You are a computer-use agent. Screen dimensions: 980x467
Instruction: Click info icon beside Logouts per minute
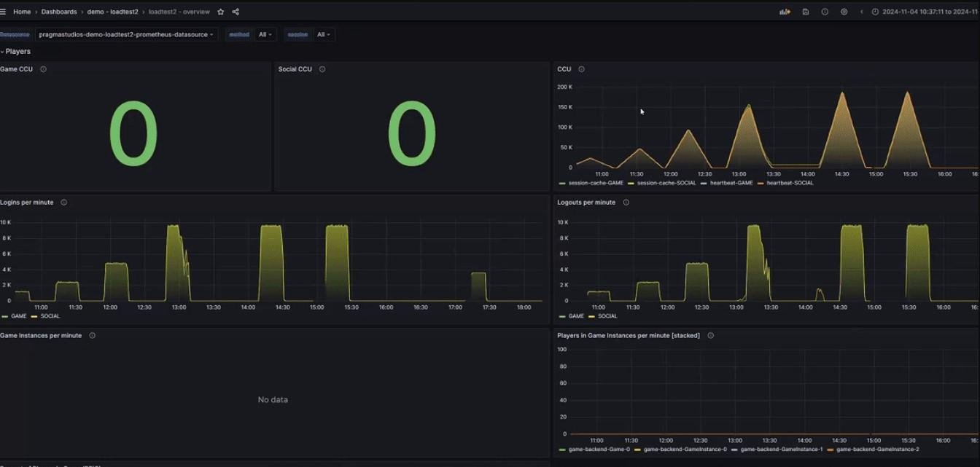[626, 203]
